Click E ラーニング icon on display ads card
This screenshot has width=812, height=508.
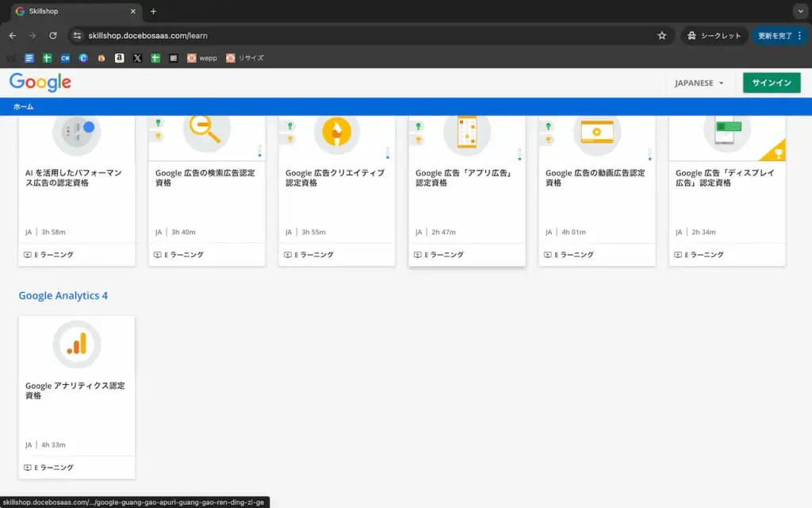click(677, 255)
